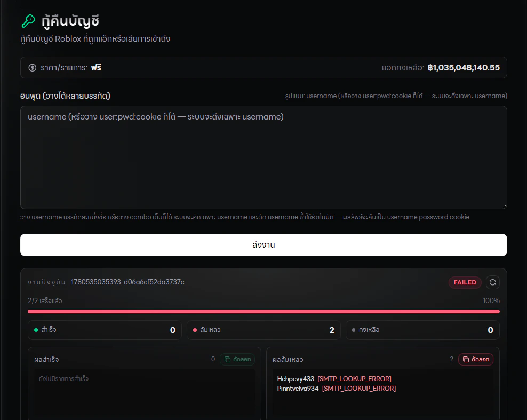Click the กู้คืนบัญชี page heading
This screenshot has height=420, width=527.
point(70,21)
